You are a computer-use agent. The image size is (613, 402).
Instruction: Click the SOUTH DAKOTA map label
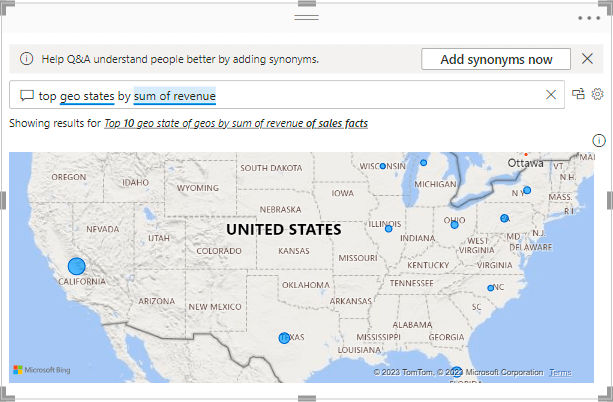(271, 168)
